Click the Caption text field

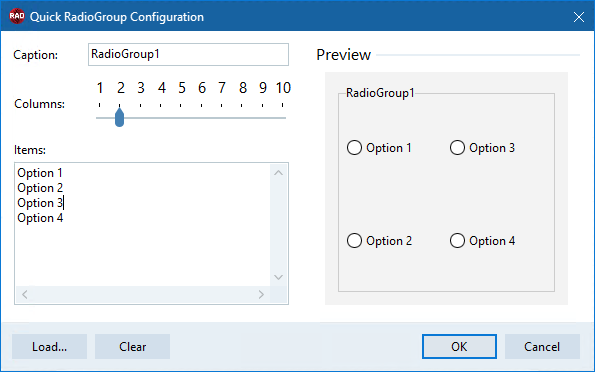(x=188, y=55)
